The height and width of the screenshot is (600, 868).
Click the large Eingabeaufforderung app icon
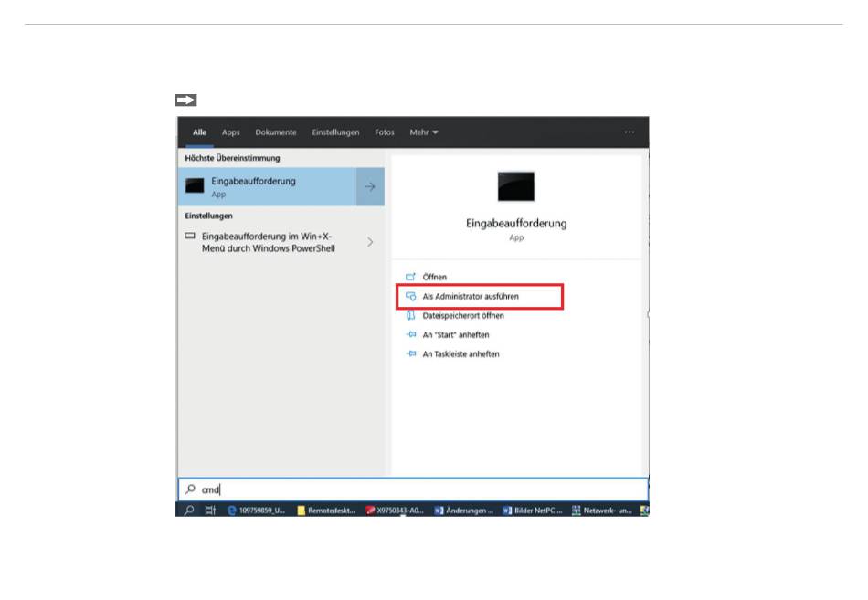[x=516, y=186]
